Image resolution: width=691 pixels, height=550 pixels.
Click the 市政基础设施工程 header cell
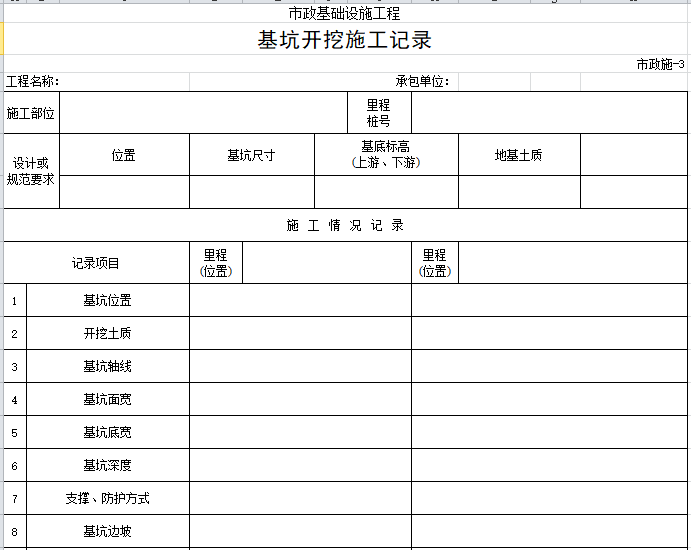click(345, 13)
